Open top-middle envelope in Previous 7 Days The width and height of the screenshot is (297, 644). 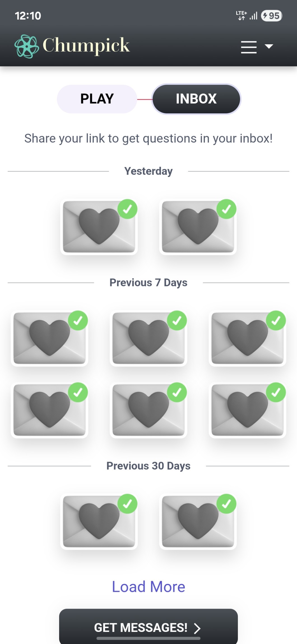pos(148,338)
